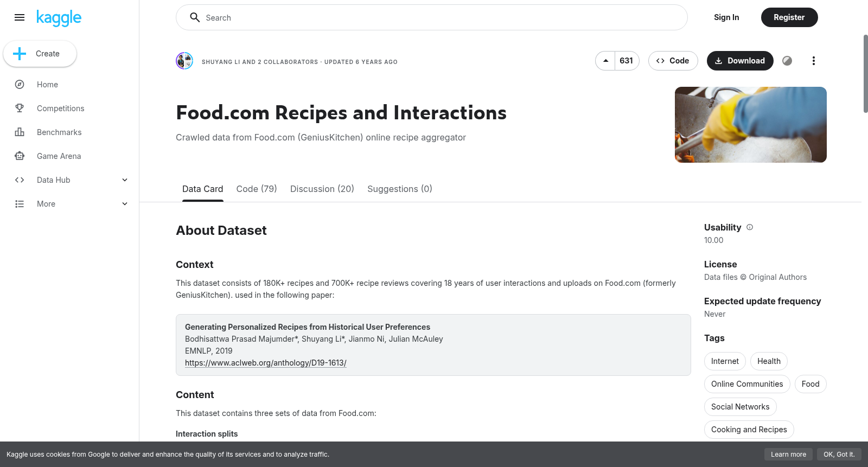This screenshot has height=467, width=868.
Task: Select the Internet tag
Action: point(725,361)
